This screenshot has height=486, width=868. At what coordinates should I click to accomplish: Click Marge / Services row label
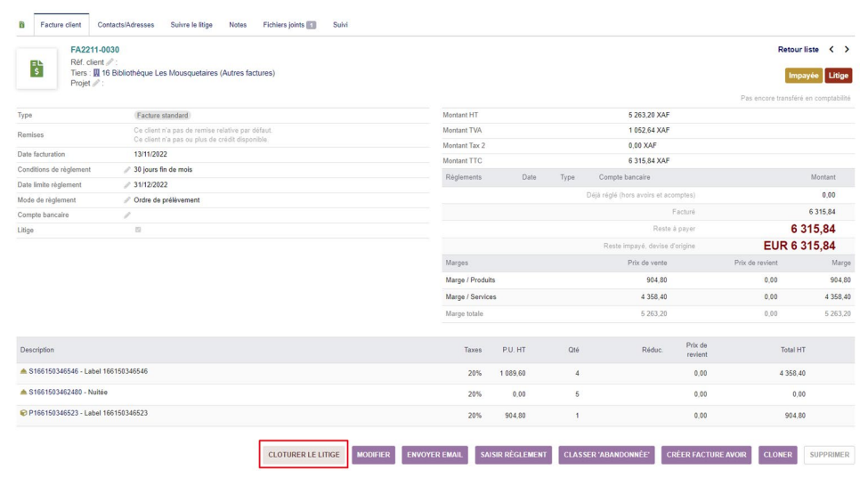click(471, 296)
